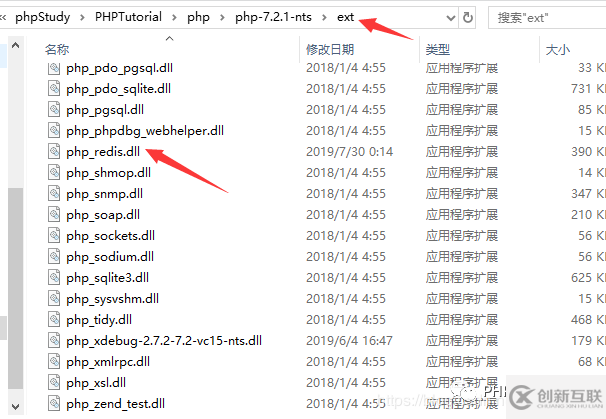Click the php_tidy.dll file icon
The height and width of the screenshot is (419, 606).
point(54,320)
